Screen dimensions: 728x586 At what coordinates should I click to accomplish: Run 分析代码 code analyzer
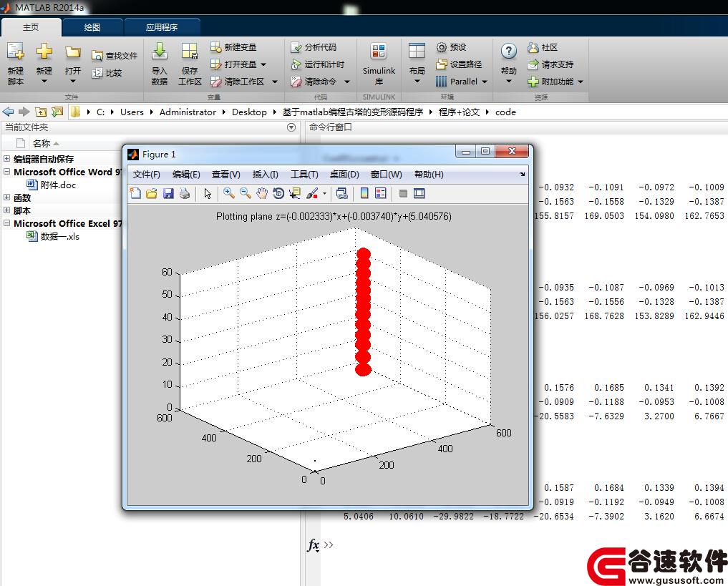314,47
